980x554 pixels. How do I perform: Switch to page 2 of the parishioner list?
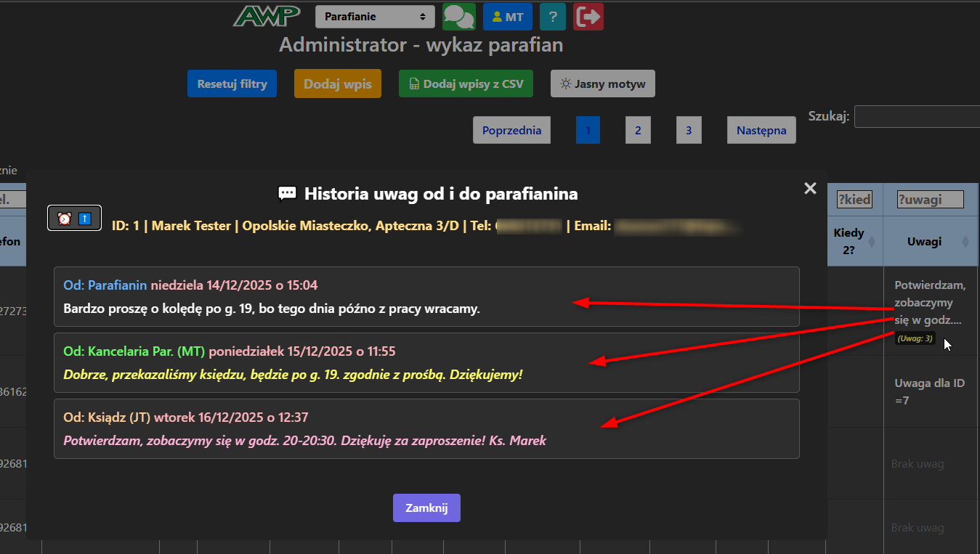pos(638,129)
